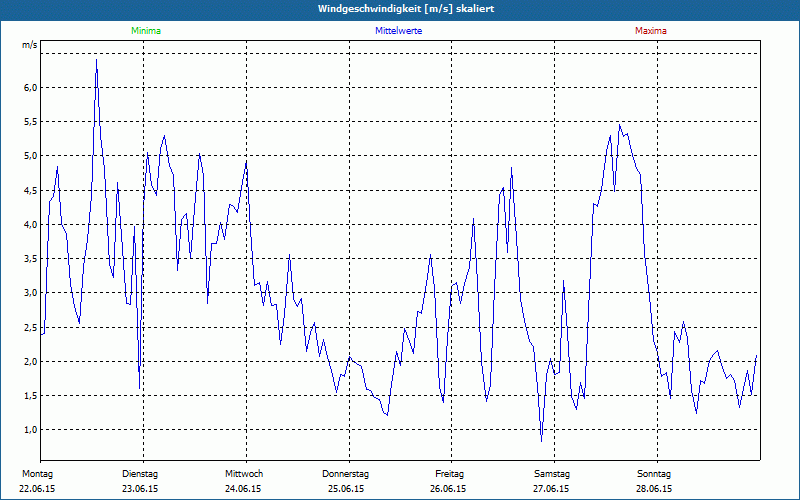The width and height of the screenshot is (800, 500).
Task: Click the 3,0 y-axis value
Action: [31, 293]
